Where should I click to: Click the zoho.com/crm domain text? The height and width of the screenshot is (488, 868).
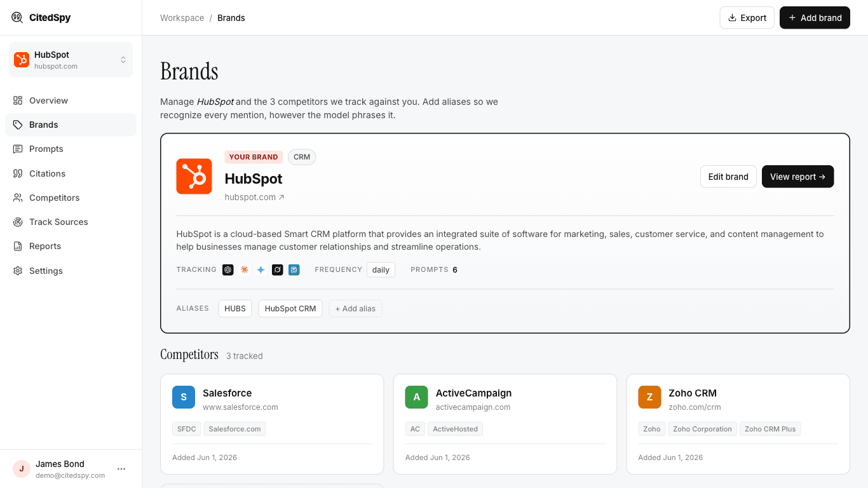coord(695,407)
